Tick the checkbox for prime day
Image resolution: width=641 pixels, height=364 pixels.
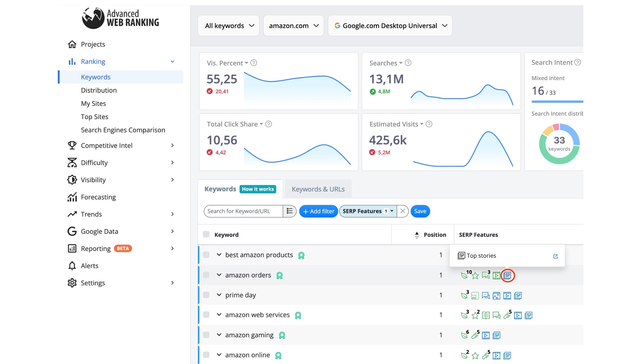(206, 295)
